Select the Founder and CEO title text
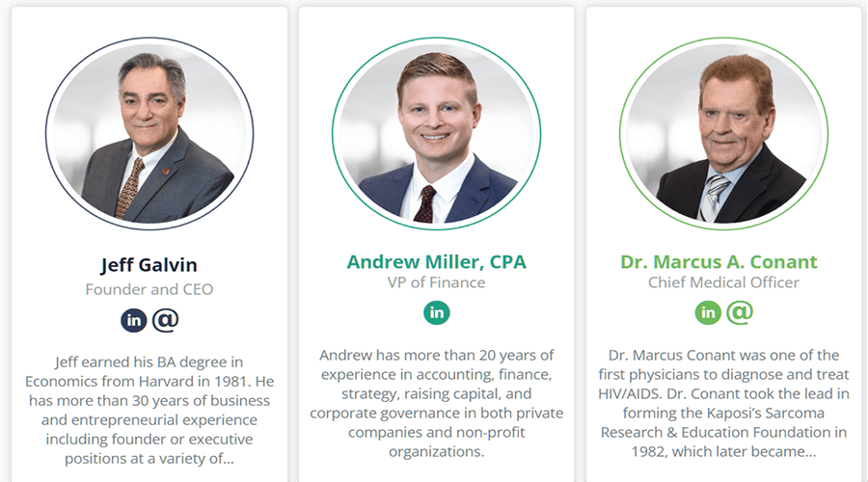Image resolution: width=868 pixels, height=482 pixels. click(149, 289)
